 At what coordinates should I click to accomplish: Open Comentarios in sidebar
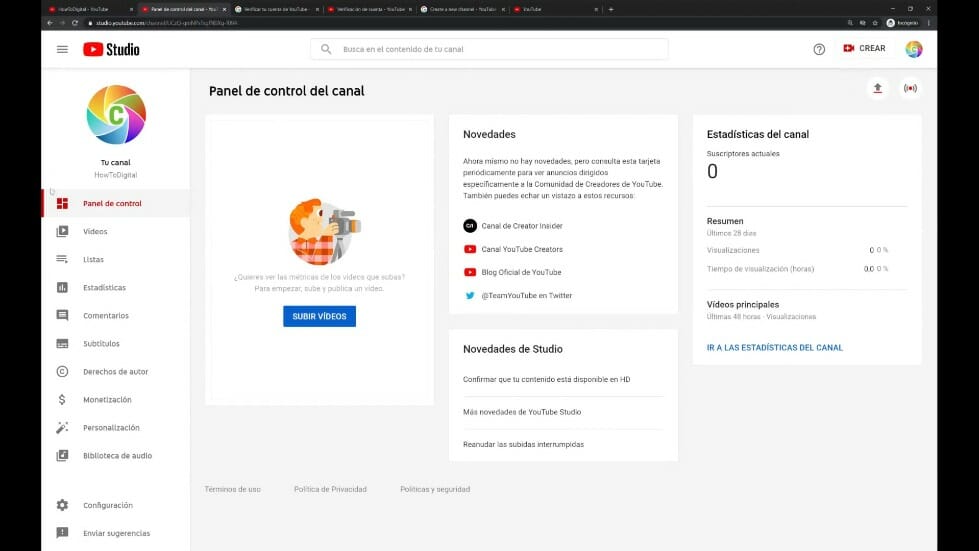coord(116,316)
